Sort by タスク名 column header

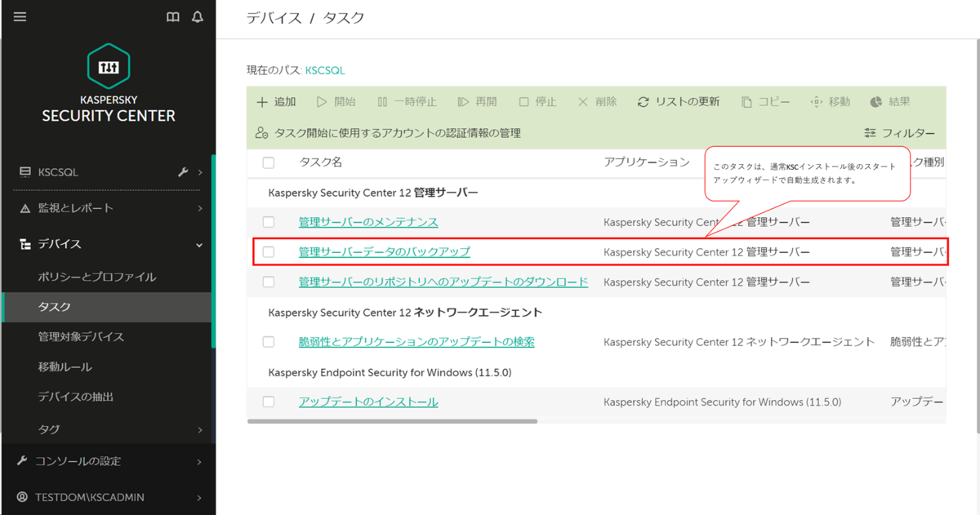pyautogui.click(x=320, y=162)
